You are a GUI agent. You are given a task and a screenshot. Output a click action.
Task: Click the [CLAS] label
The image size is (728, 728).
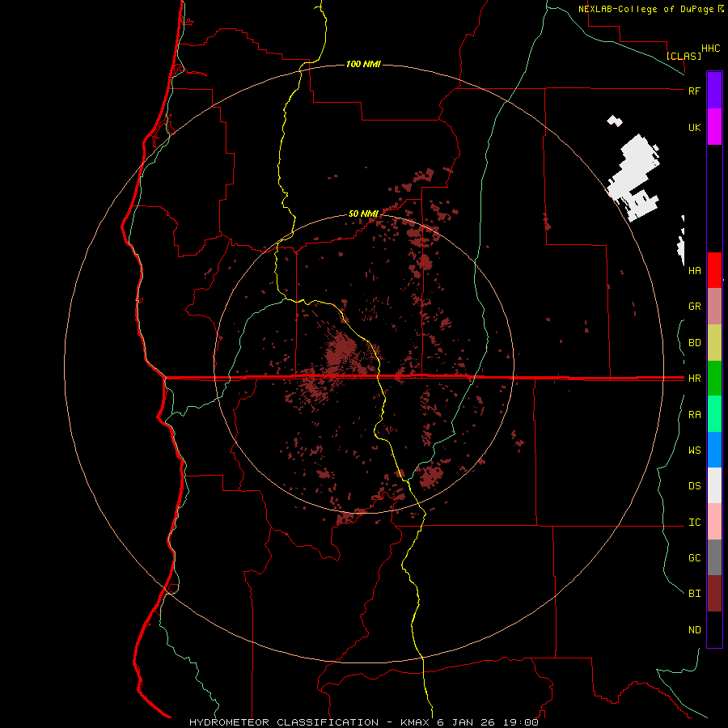[x=684, y=56]
